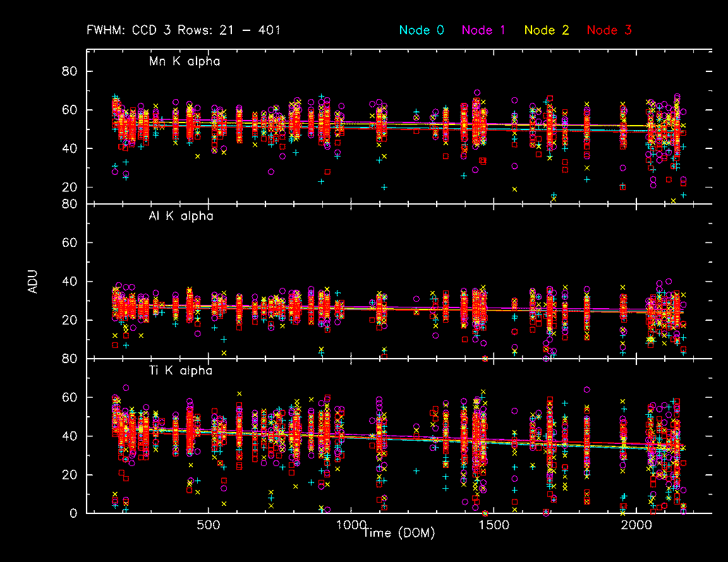This screenshot has height=562, width=728.
Task: Click the Al K alpha panel label
Action: pyautogui.click(x=181, y=216)
